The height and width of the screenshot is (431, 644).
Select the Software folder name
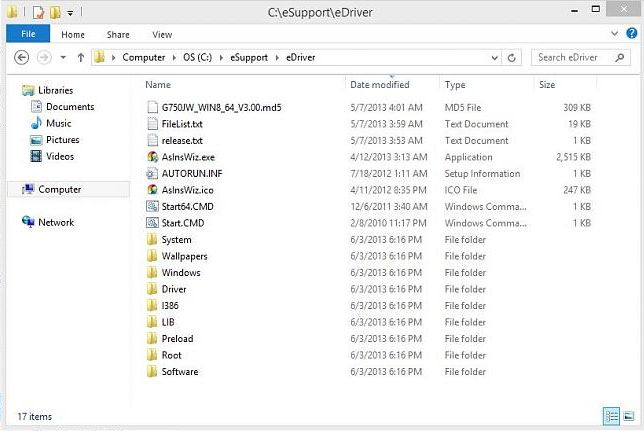click(x=180, y=372)
